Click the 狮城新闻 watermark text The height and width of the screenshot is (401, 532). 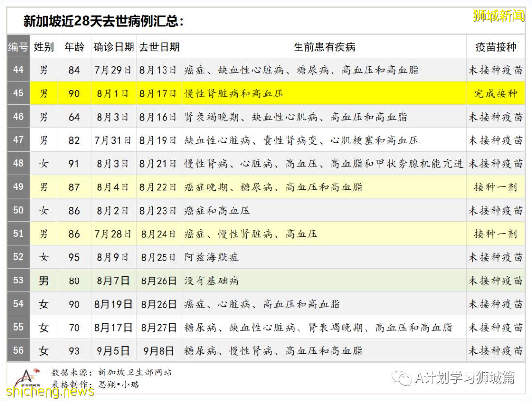498,16
